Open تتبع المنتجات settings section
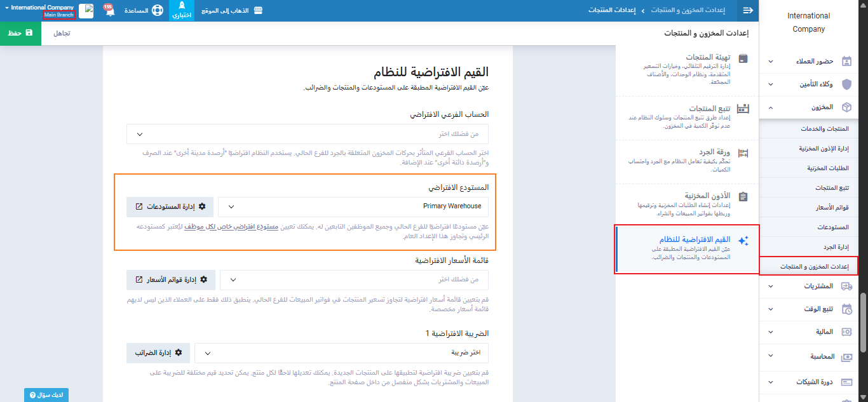The image size is (868, 402). [688, 117]
